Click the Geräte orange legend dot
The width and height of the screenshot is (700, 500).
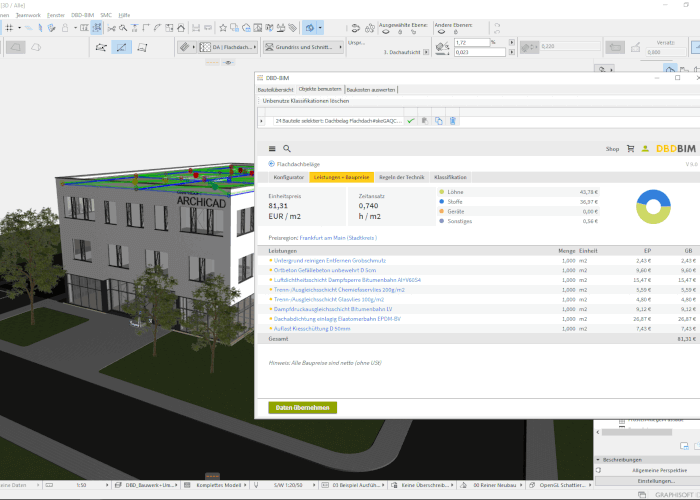pyautogui.click(x=442, y=212)
